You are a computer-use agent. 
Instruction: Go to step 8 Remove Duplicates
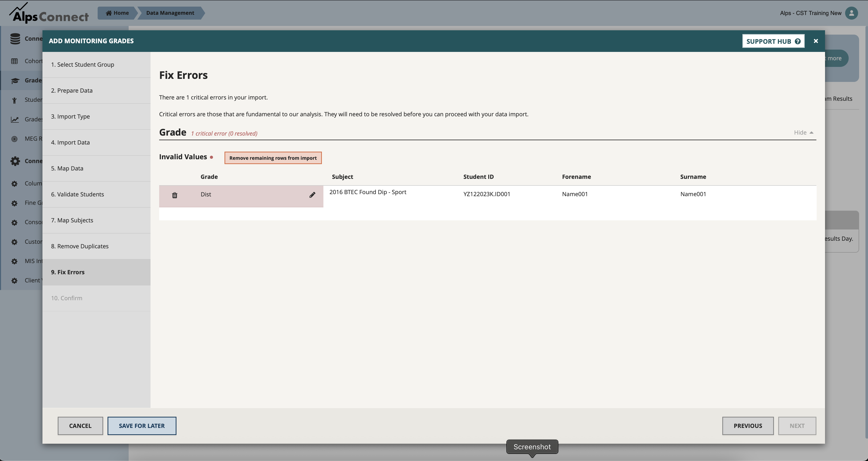(96, 246)
